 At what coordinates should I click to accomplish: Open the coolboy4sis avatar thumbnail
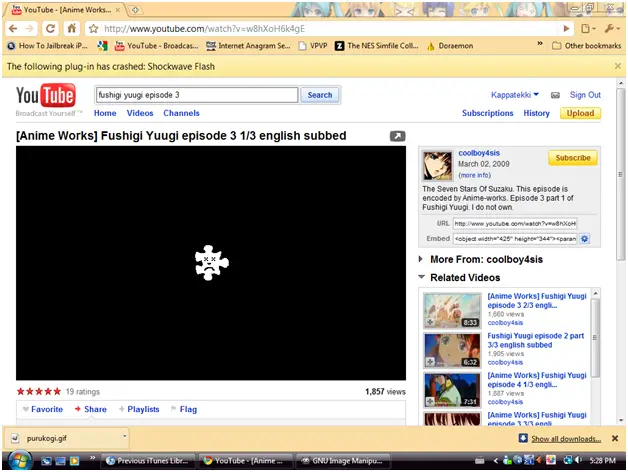[x=437, y=165]
